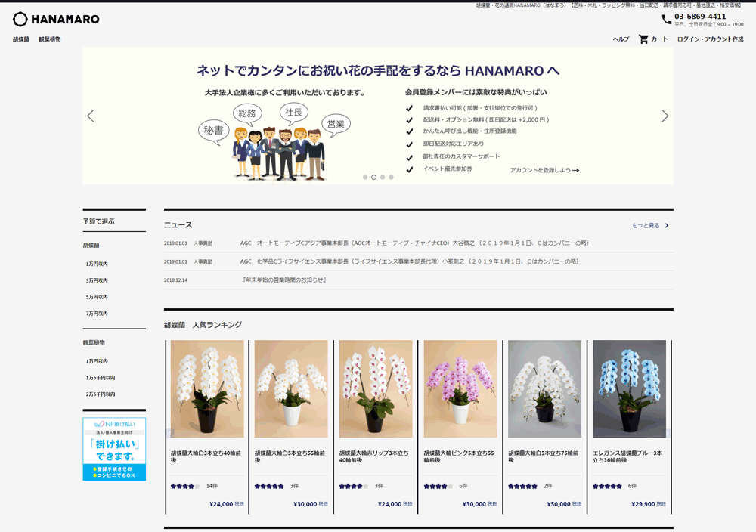This screenshot has width=756, height=532.
Task: Filter 観葉植物 by 1万円以内
Action: tap(97, 361)
